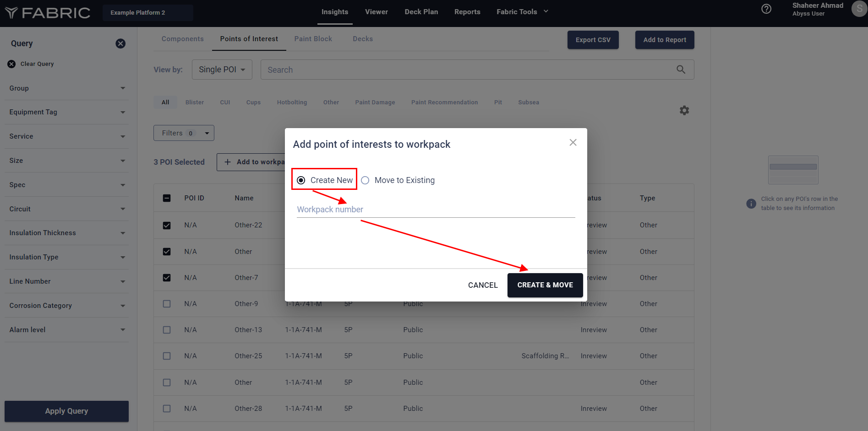Close the workpack dialog with X
The image size is (868, 431).
[573, 143]
